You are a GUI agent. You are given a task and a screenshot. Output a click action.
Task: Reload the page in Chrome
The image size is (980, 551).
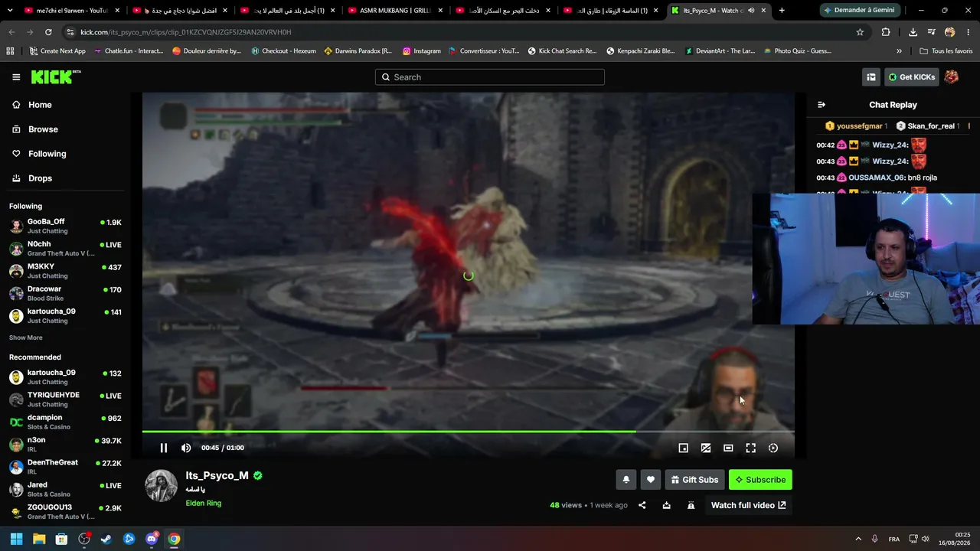(48, 32)
